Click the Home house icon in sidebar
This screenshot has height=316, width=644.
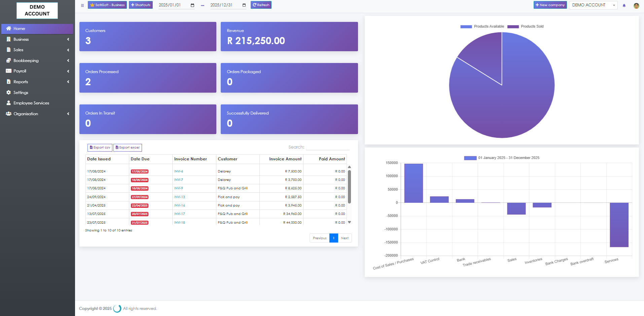9,29
